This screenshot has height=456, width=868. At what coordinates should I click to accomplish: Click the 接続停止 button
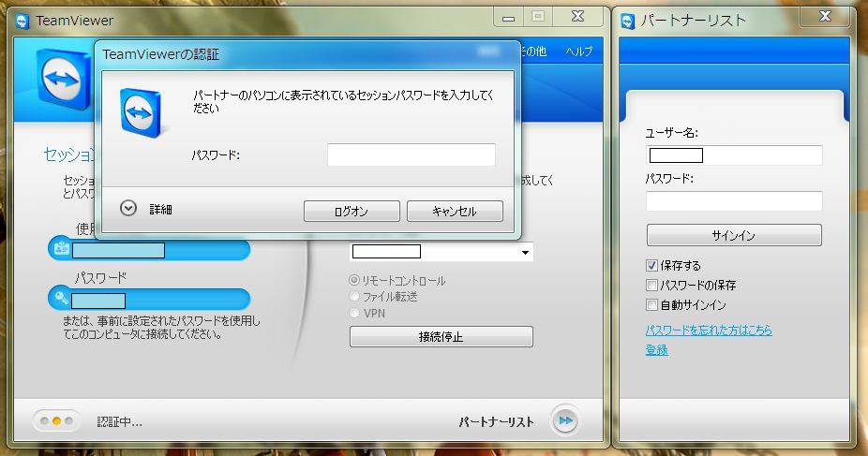(441, 336)
